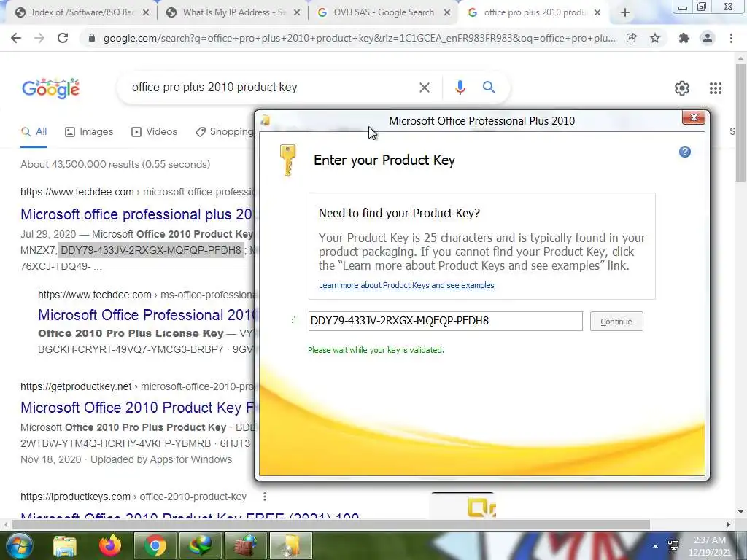This screenshot has height=560, width=747.
Task: Open the Chrome three-dot menu
Action: pos(731,38)
